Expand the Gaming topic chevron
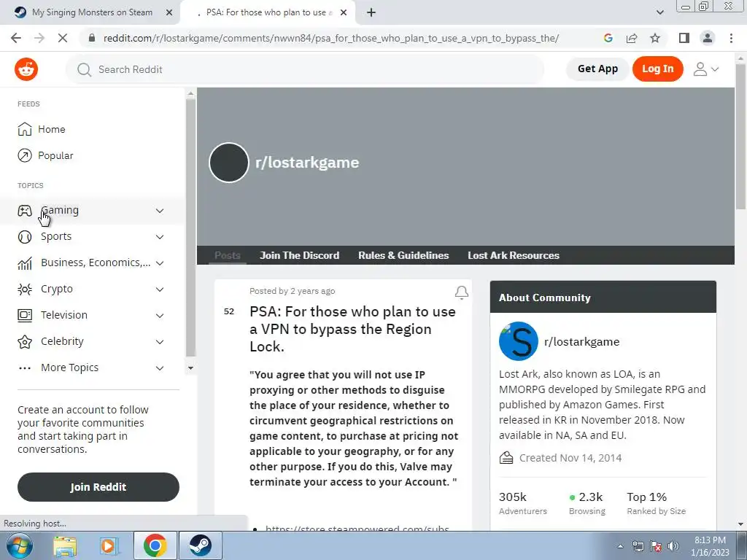Viewport: 747px width, 560px height. click(x=160, y=211)
